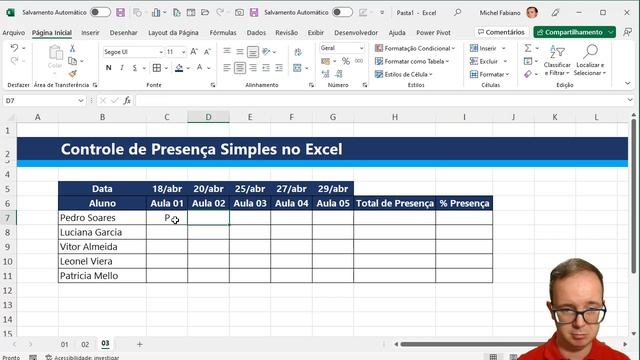The height and width of the screenshot is (360, 640).
Task: Switch to the Fórmulas tab
Action: [223, 33]
